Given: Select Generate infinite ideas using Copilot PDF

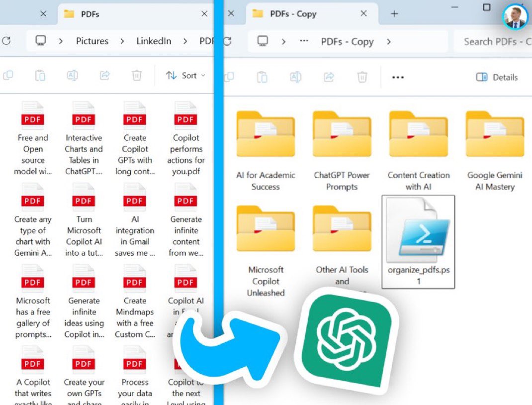Looking at the screenshot, I should pyautogui.click(x=84, y=302).
